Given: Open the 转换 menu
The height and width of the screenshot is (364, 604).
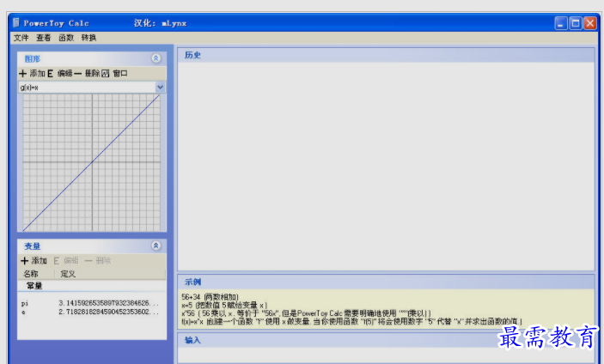Looking at the screenshot, I should coord(88,38).
